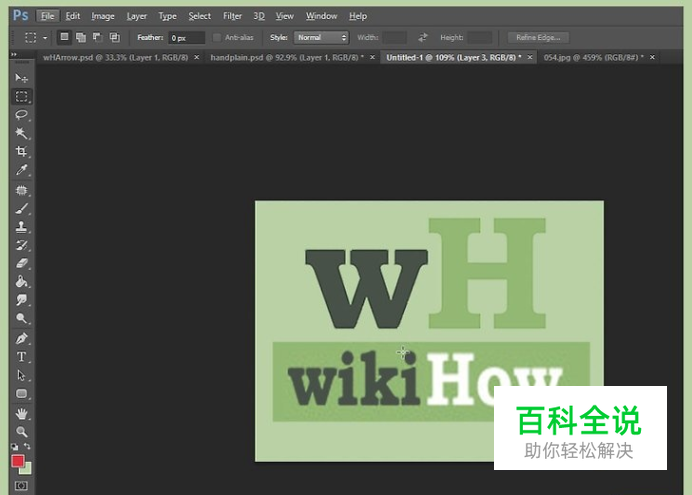The width and height of the screenshot is (692, 495).
Task: Switch to the Untitled-1 document tab
Action: point(454,57)
